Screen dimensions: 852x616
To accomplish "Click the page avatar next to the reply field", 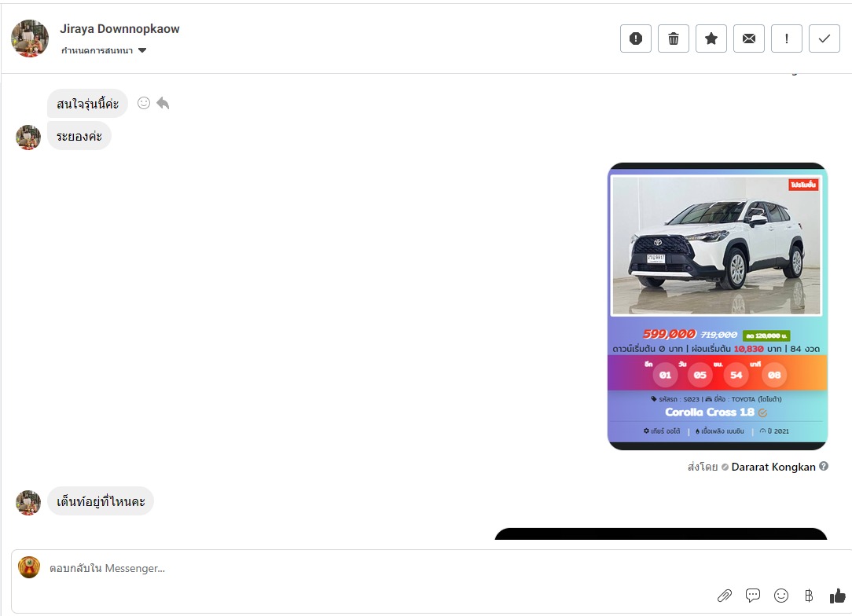I will pos(29,567).
